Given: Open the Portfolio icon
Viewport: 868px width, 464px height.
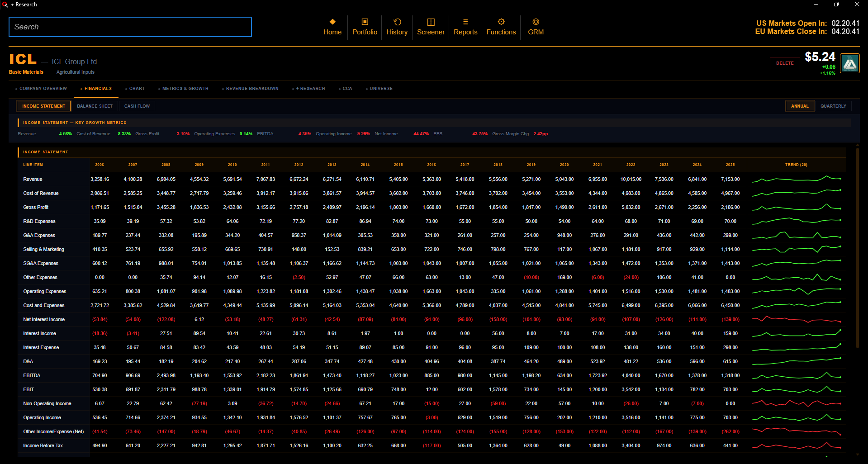Looking at the screenshot, I should [365, 22].
